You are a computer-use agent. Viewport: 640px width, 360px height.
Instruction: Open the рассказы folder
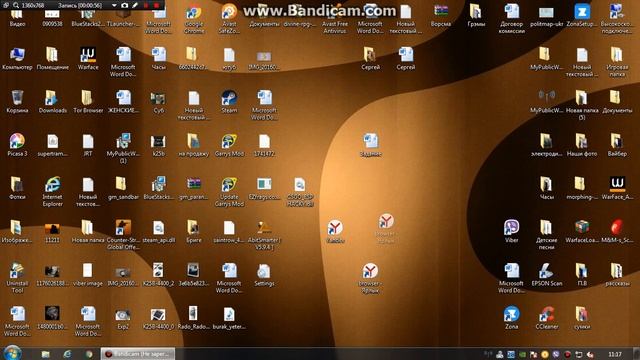coord(617,274)
